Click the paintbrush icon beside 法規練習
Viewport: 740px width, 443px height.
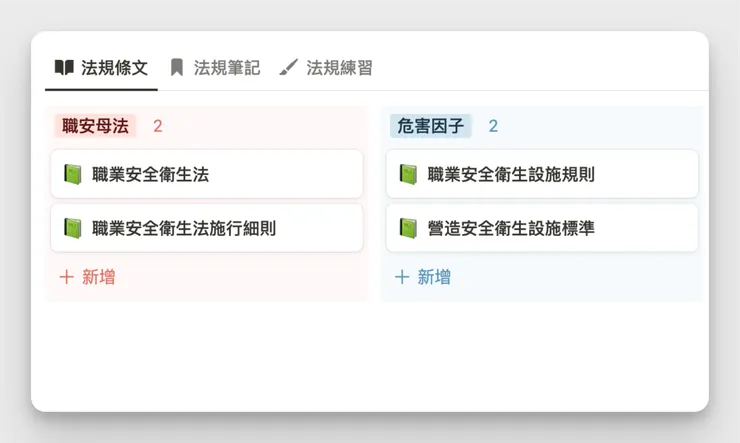[x=288, y=67]
